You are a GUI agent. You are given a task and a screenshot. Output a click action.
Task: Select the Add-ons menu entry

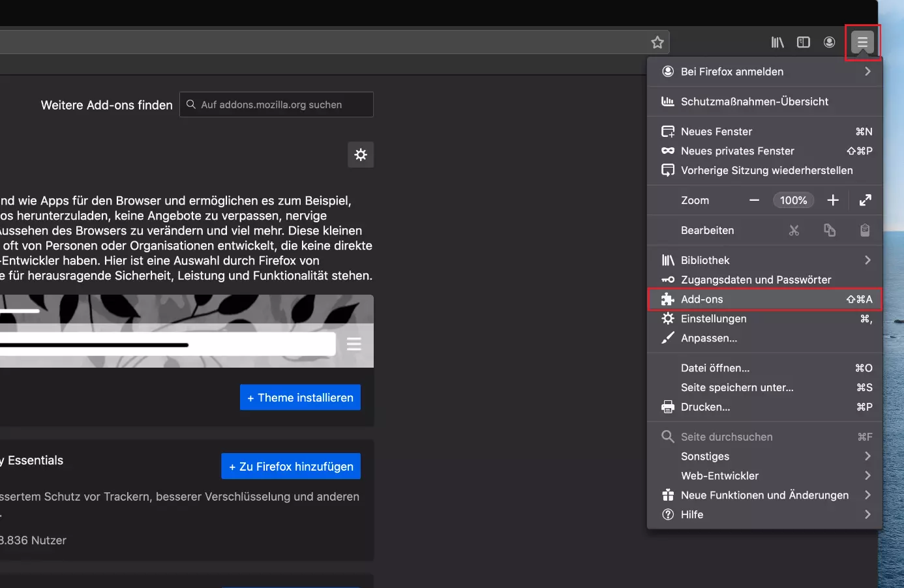(764, 299)
